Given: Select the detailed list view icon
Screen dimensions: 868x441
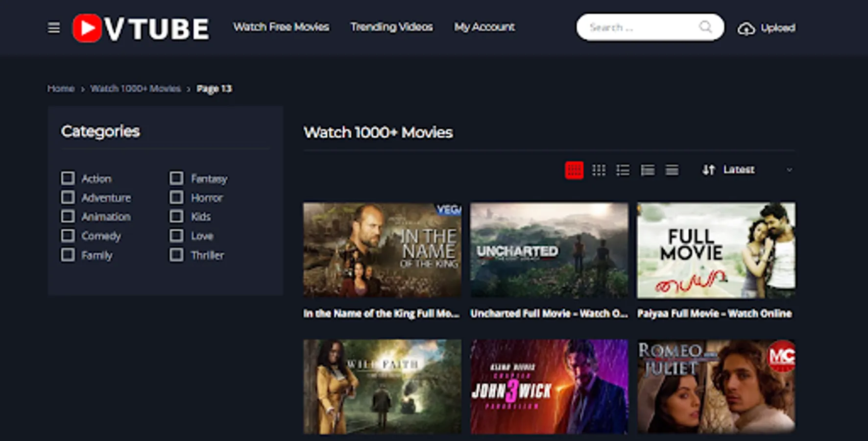Looking at the screenshot, I should [x=648, y=170].
